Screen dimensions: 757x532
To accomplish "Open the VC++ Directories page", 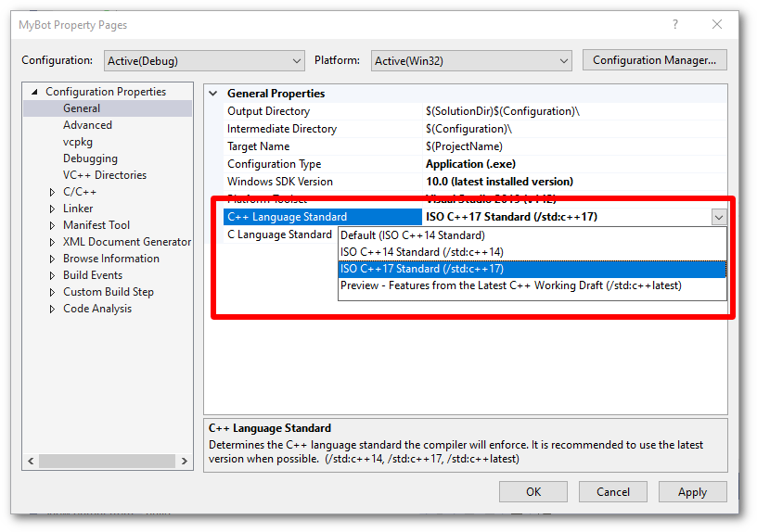I will click(105, 175).
